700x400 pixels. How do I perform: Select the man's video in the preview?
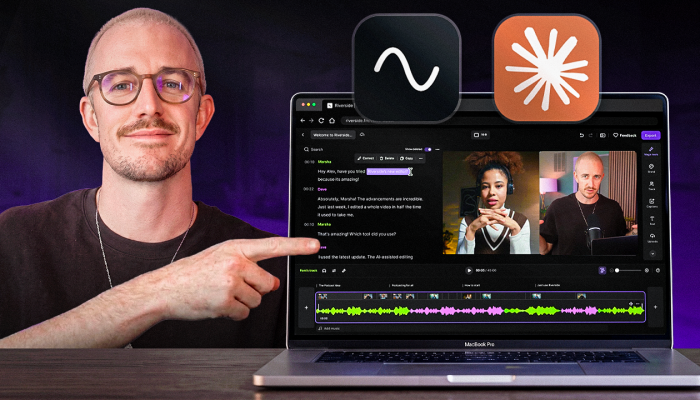(x=588, y=203)
